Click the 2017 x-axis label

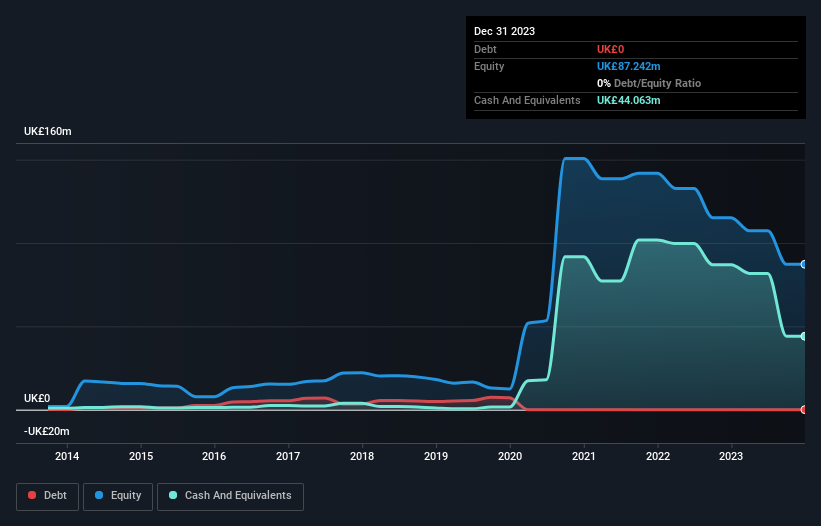click(288, 456)
